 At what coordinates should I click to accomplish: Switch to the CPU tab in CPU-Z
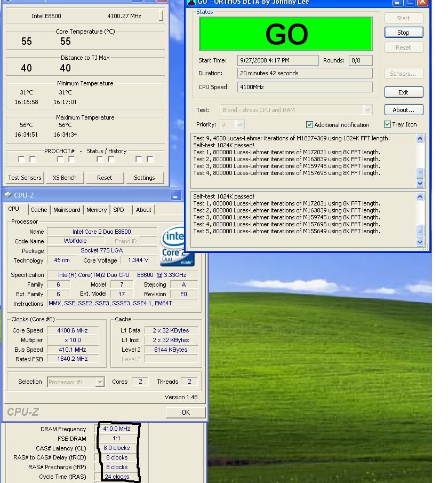click(x=13, y=209)
